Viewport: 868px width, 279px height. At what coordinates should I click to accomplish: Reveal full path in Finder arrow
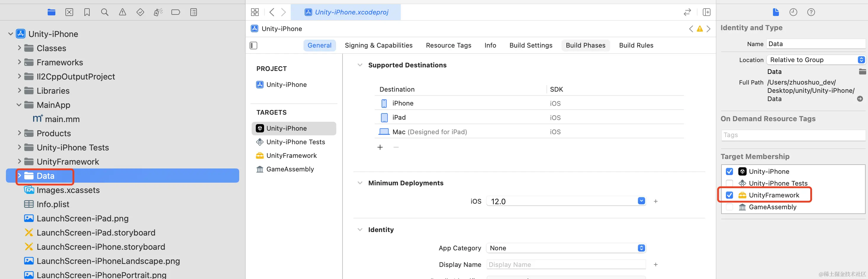860,99
